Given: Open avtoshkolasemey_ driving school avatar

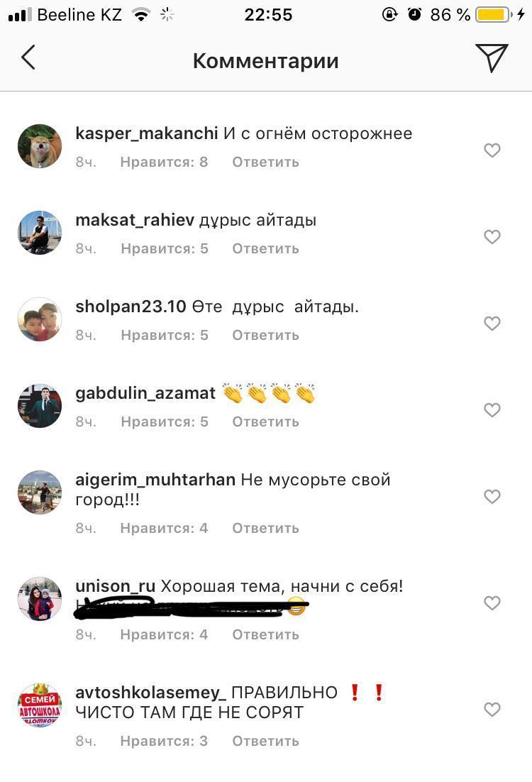Looking at the screenshot, I should [40, 705].
